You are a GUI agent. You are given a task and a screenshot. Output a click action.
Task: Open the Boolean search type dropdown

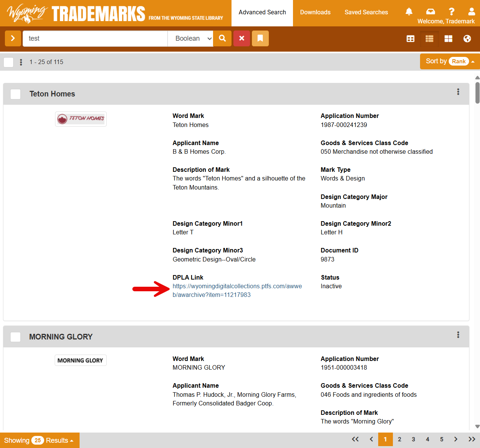(x=191, y=38)
